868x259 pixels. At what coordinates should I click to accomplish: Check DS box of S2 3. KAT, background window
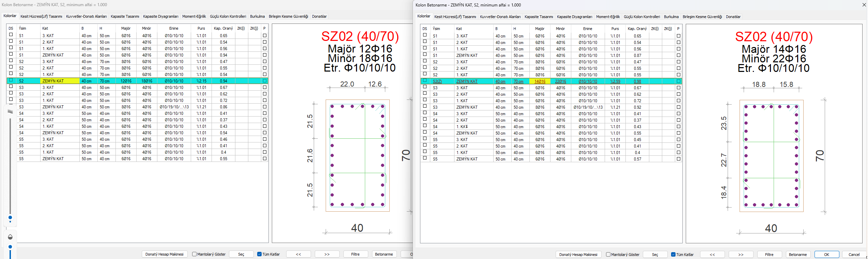coord(11,60)
